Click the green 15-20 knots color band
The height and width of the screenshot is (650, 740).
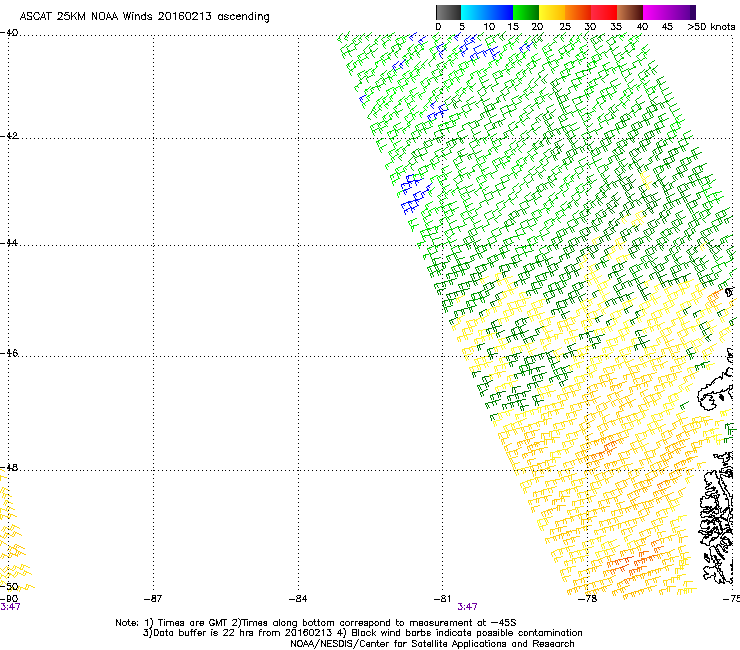526,12
